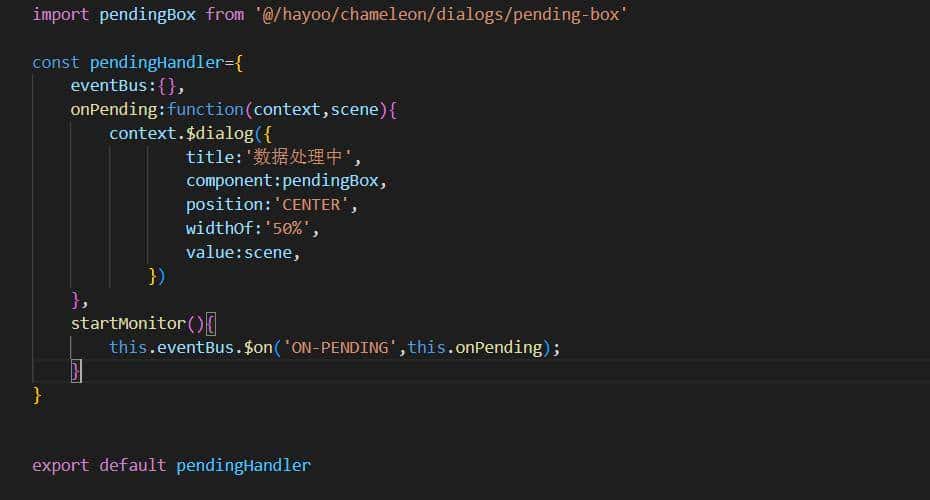
Task: Click the eventBus:{} property definition
Action: [x=126, y=86]
